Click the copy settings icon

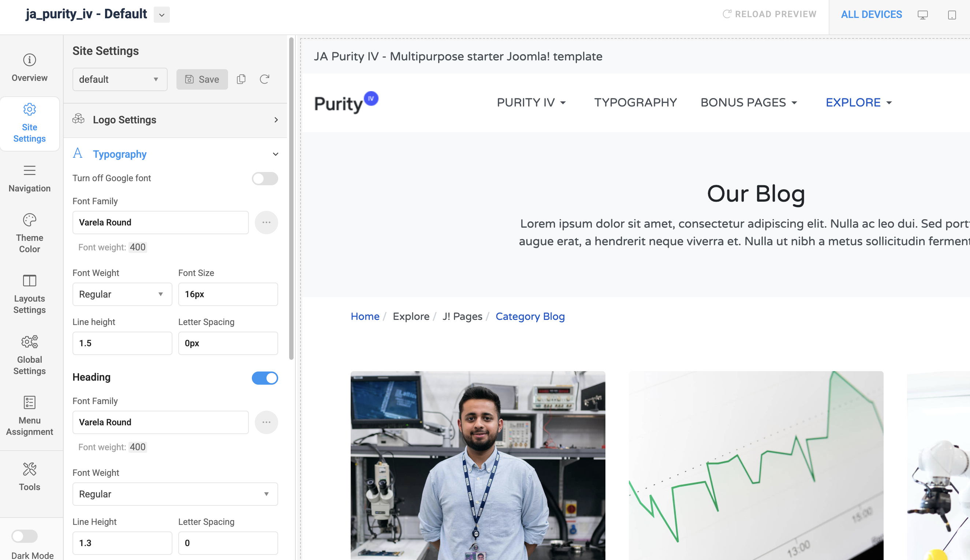coord(241,79)
